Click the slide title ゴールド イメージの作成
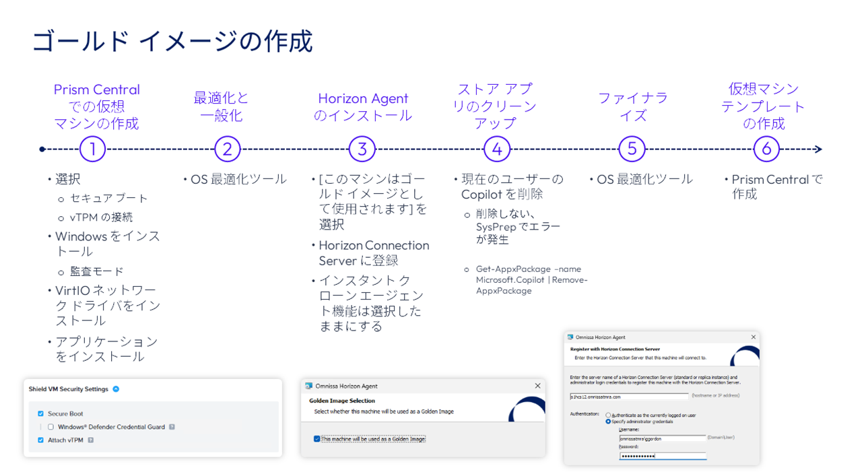868x472 pixels. point(172,41)
